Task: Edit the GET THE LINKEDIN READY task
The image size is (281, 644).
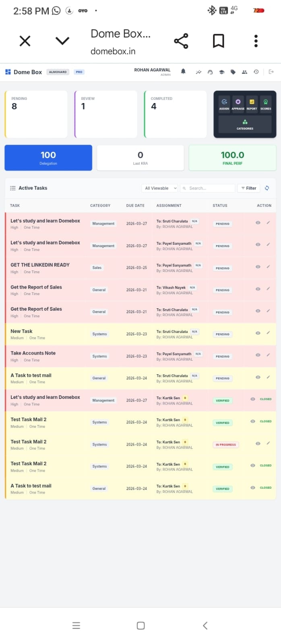Action: [x=268, y=267]
